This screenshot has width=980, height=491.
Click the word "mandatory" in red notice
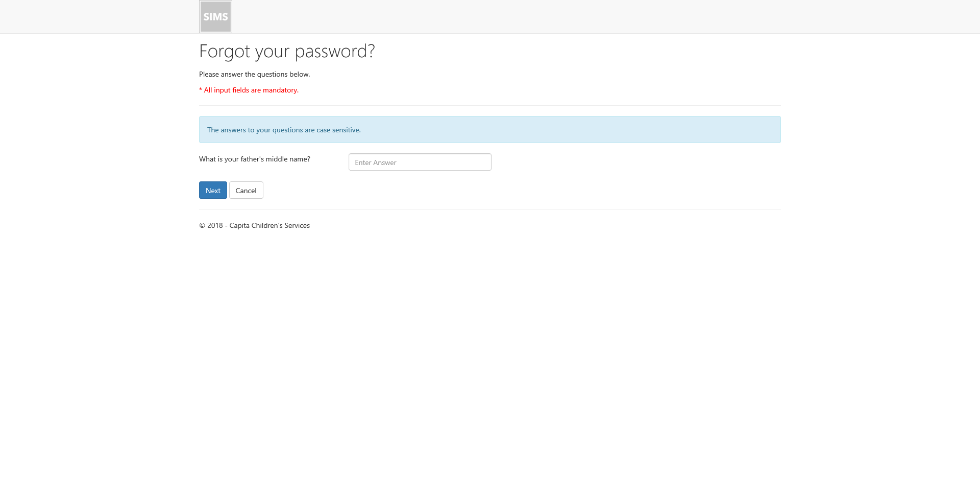pyautogui.click(x=280, y=90)
